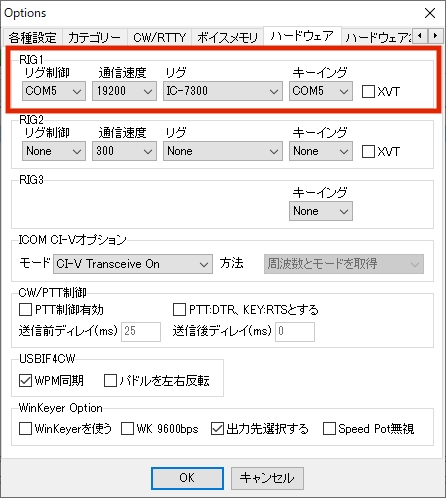The width and height of the screenshot is (446, 498).
Task: Select the CW/RTTY tab
Action: pyautogui.click(x=159, y=37)
